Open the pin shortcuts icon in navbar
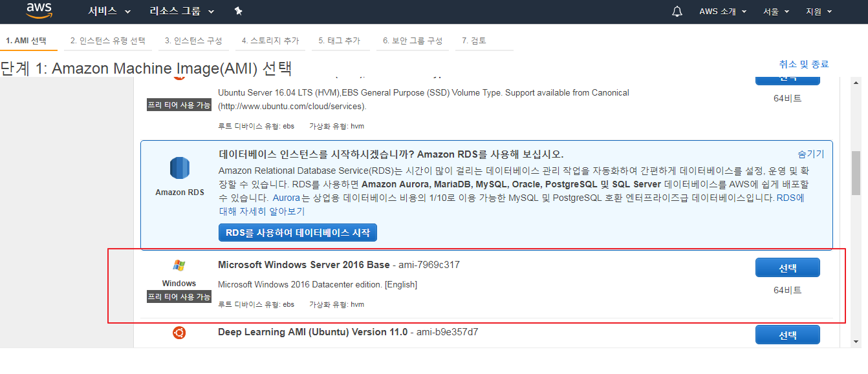 (238, 12)
